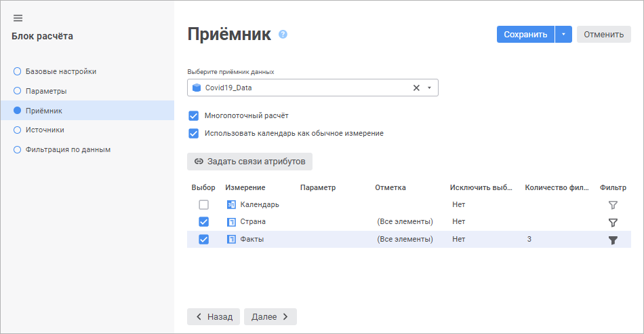
Task: Toggle Многопоточный расчёт checkbox
Action: coord(194,116)
